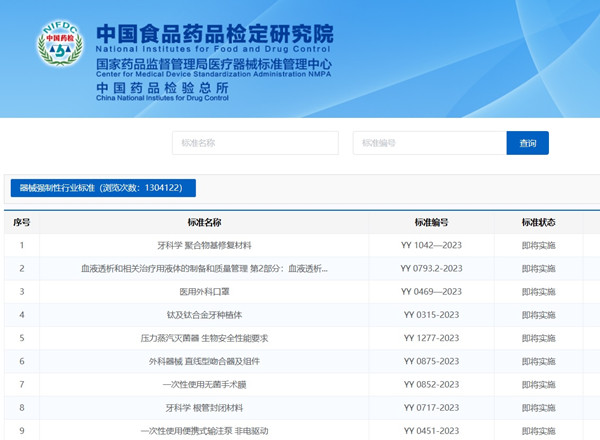Screen dimensions: 600x440
Task: Open standard 医用外科口罩
Action: click(x=204, y=292)
